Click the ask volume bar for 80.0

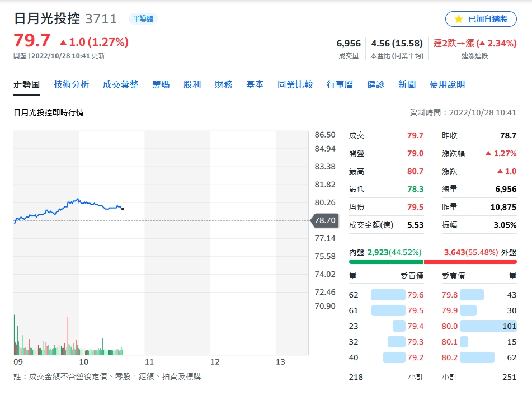tap(488, 326)
